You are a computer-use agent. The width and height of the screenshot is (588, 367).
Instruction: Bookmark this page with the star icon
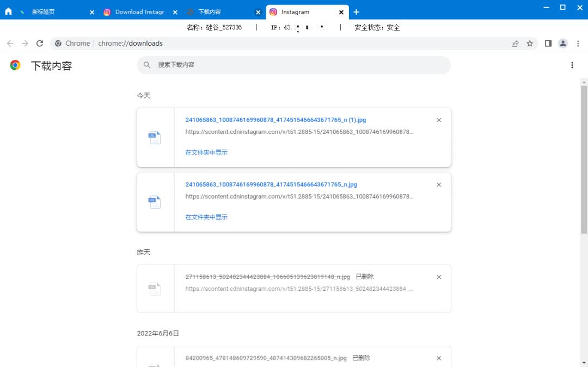pyautogui.click(x=530, y=43)
